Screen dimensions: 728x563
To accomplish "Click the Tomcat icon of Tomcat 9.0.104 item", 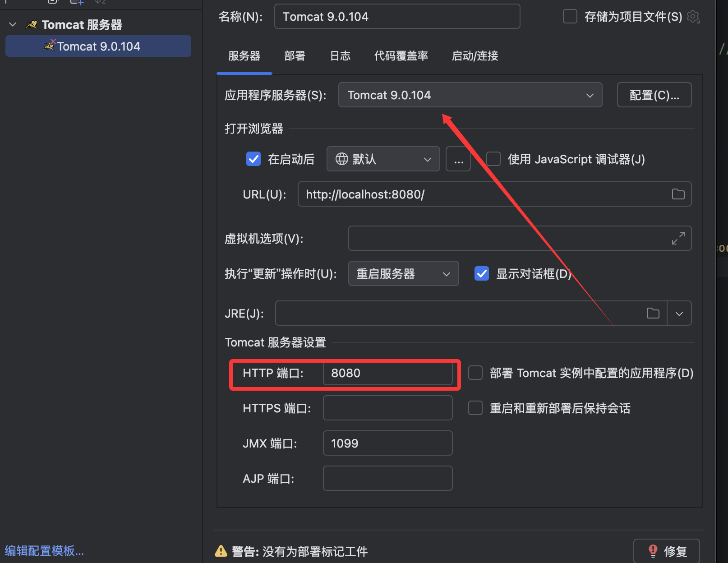I will pyautogui.click(x=49, y=46).
